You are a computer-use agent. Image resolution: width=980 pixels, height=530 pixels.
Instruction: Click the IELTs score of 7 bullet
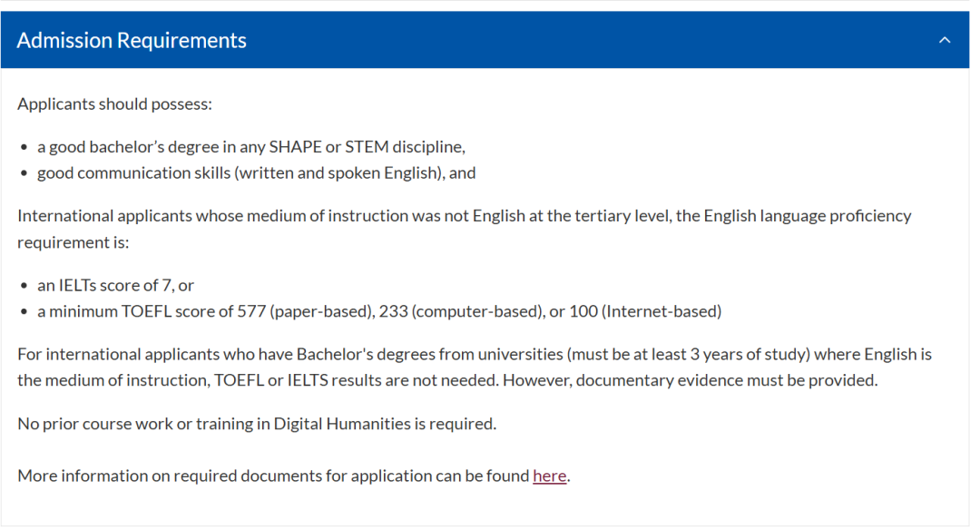point(115,285)
